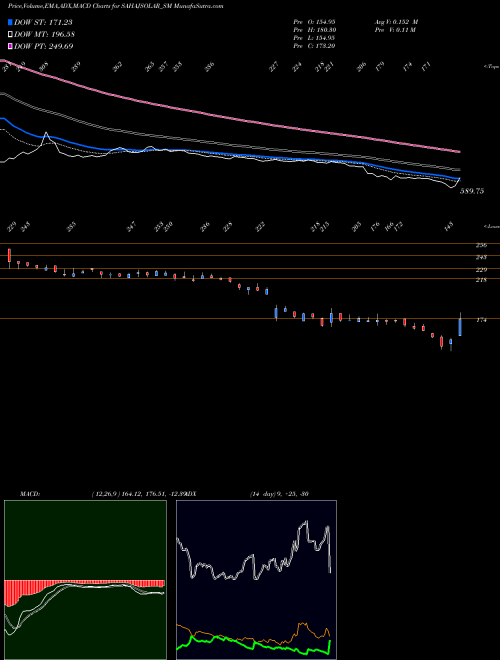The width and height of the screenshot is (500, 660).
Task: Click the first red candlestick near 243
Action: click(x=9, y=256)
